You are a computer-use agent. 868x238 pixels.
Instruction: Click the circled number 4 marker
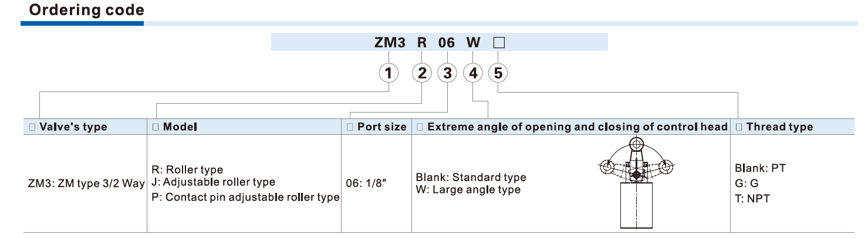coord(472,73)
